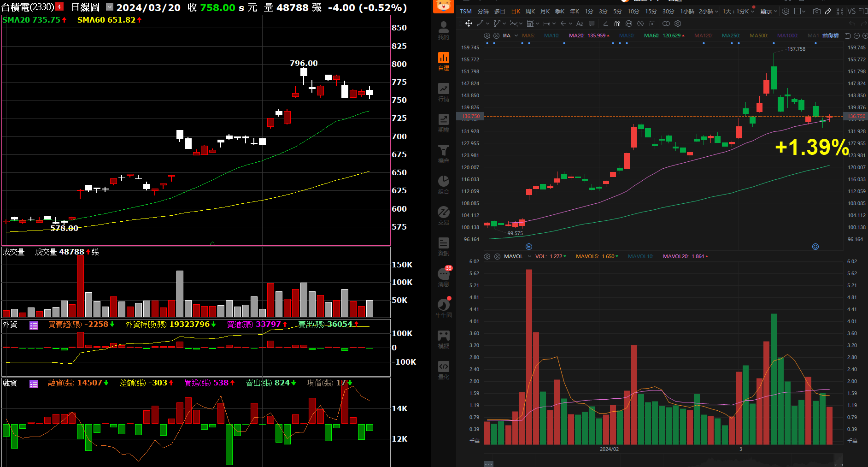Image resolution: width=868 pixels, height=467 pixels.
Task: Toggle MA5 line visibility
Action: pos(528,36)
